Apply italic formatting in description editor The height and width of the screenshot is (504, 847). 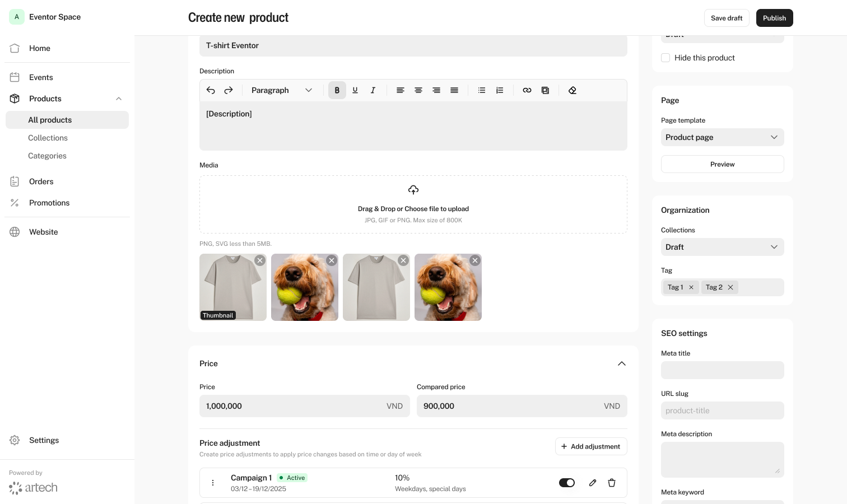(373, 90)
